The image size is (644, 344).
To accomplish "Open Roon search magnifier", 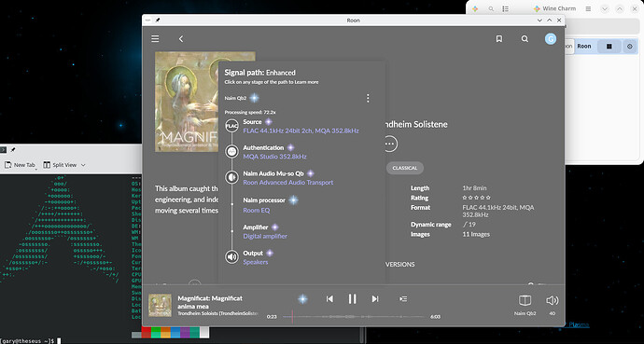I will 525,38.
